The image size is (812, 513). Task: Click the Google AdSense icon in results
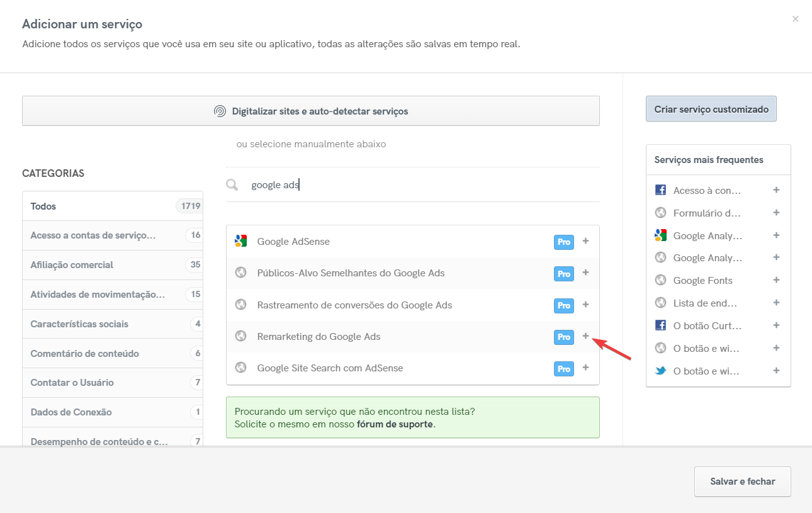pyautogui.click(x=240, y=240)
